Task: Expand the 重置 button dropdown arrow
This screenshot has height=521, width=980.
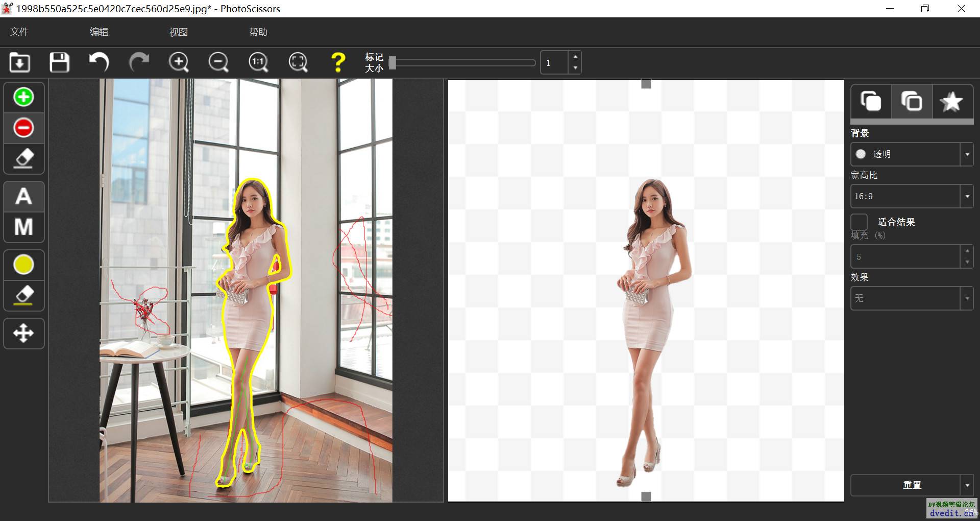Action: click(x=967, y=485)
